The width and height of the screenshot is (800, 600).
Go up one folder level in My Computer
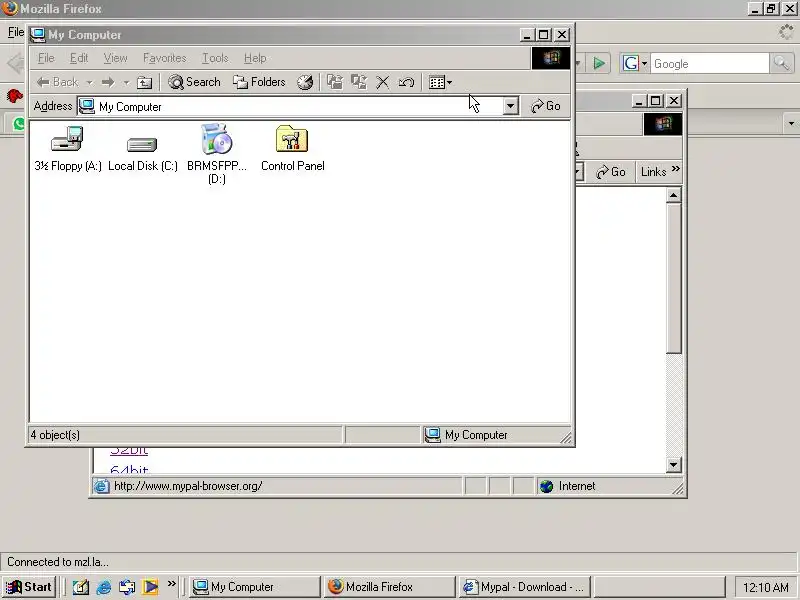click(145, 82)
